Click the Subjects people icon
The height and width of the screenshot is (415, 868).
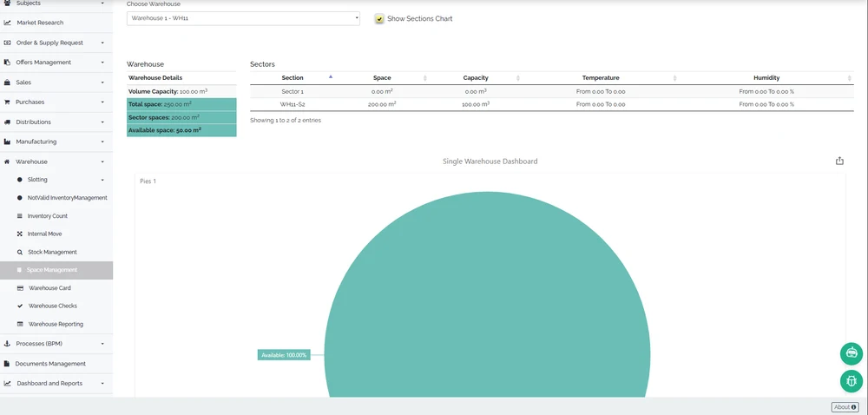(7, 3)
